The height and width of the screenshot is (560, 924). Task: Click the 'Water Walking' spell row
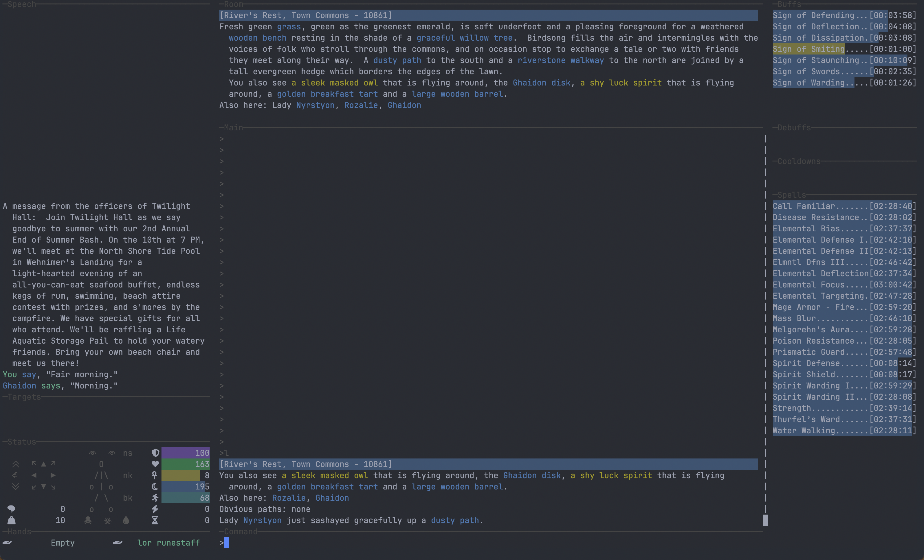844,431
